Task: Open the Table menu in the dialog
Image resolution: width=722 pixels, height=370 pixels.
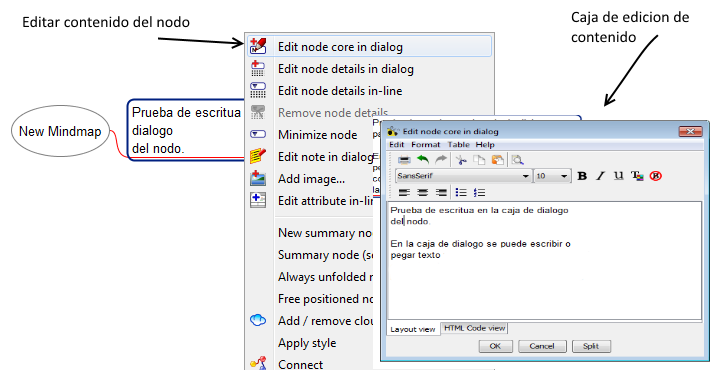Action: 459,145
